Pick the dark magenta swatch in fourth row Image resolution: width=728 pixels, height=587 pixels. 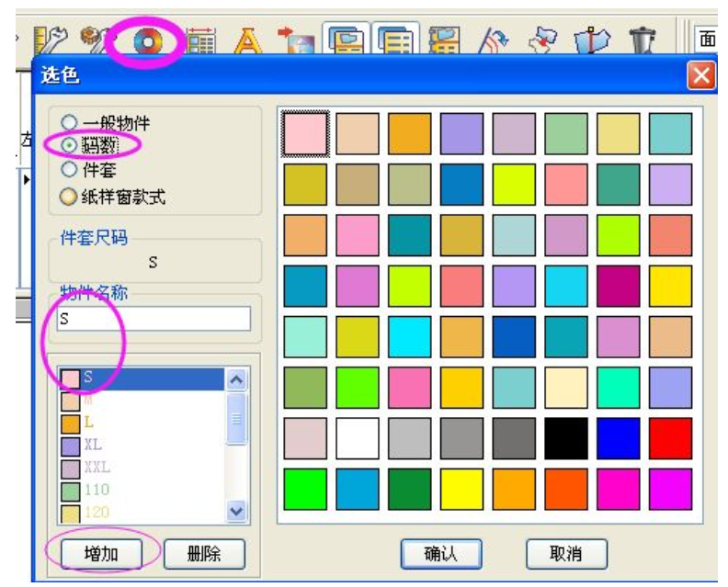(618, 286)
